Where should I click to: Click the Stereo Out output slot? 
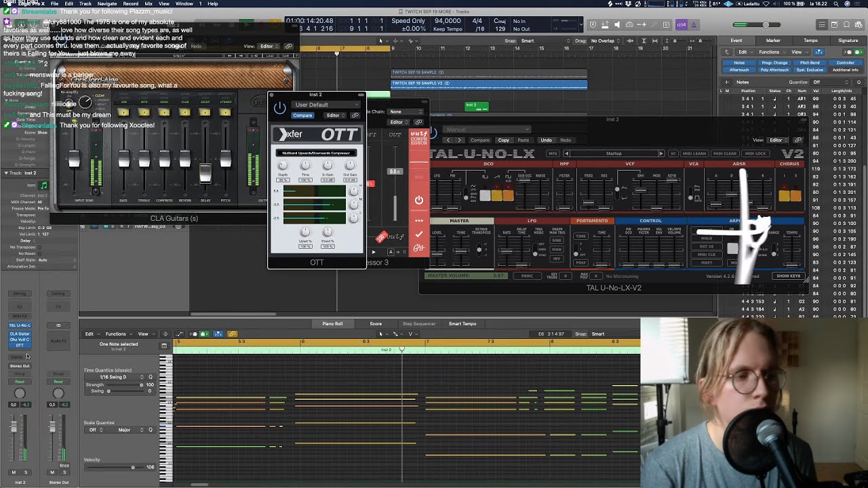click(x=20, y=366)
